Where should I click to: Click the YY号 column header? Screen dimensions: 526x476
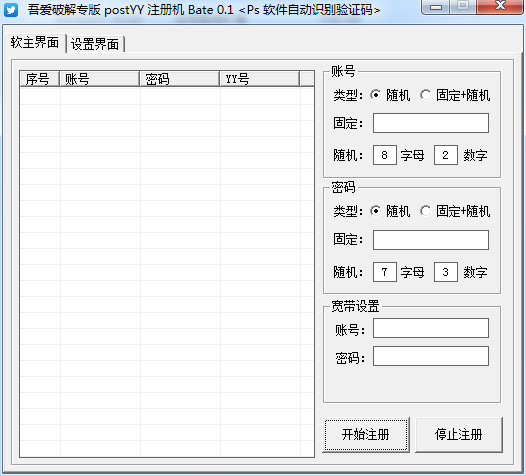point(259,79)
